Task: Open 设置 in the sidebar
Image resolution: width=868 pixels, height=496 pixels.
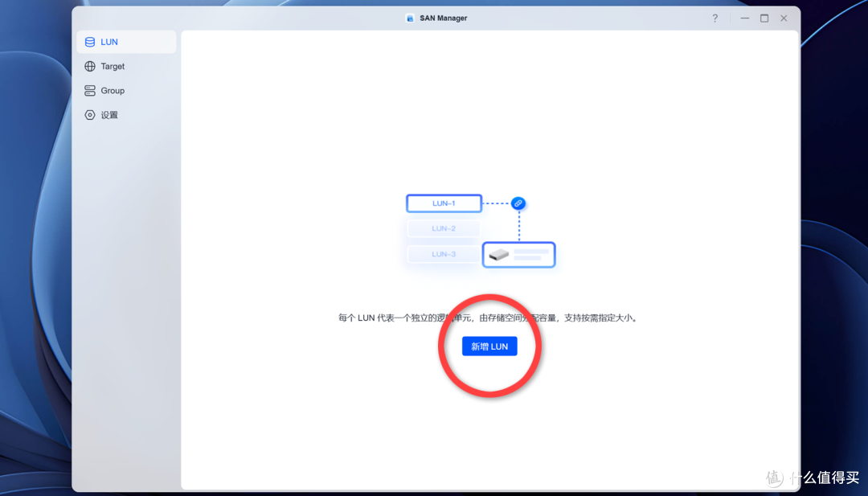Action: 126,115
